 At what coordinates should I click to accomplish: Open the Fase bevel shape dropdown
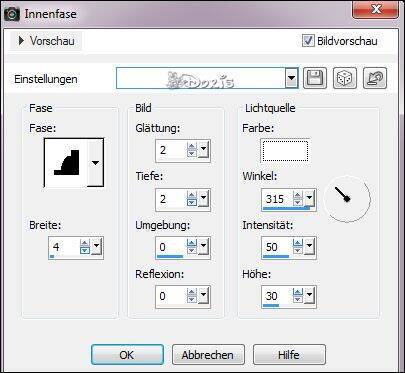coord(96,163)
